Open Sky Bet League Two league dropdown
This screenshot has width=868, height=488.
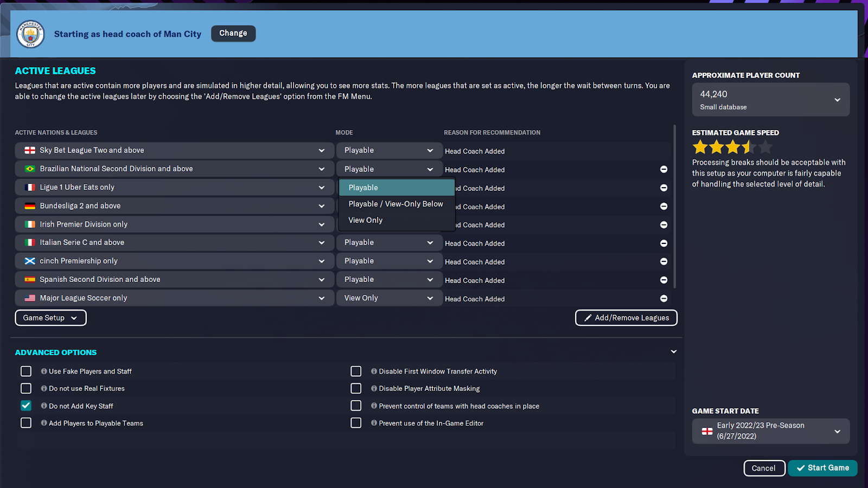tap(174, 150)
